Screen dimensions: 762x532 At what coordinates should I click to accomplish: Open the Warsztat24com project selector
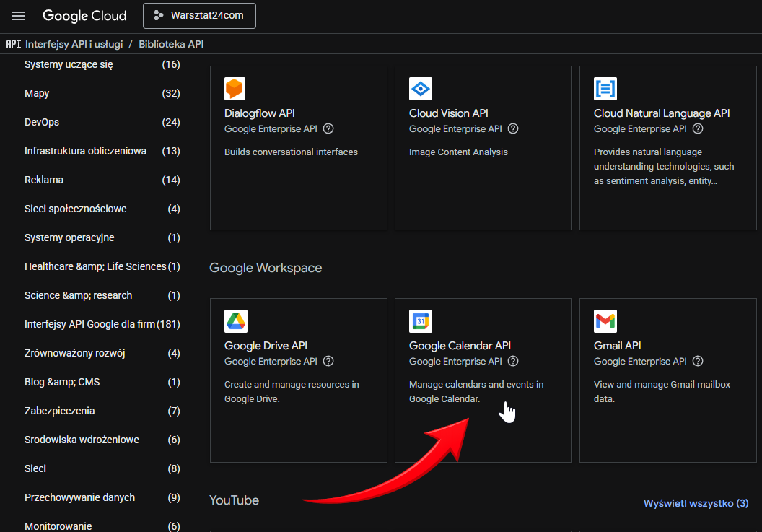pos(199,16)
